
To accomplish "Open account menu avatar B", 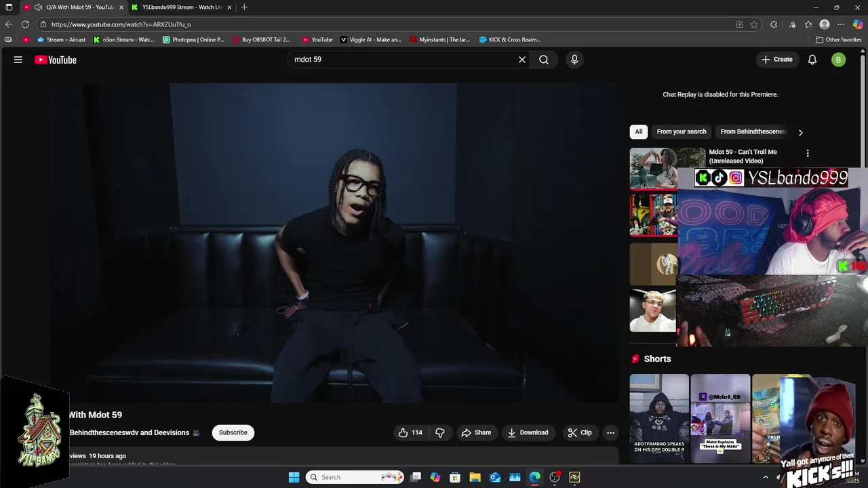I will point(839,60).
